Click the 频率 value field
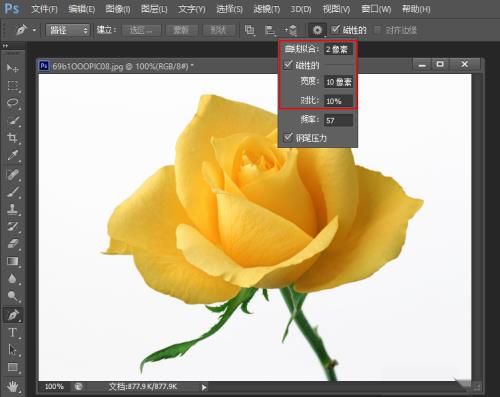The height and width of the screenshot is (397, 500). click(x=338, y=120)
